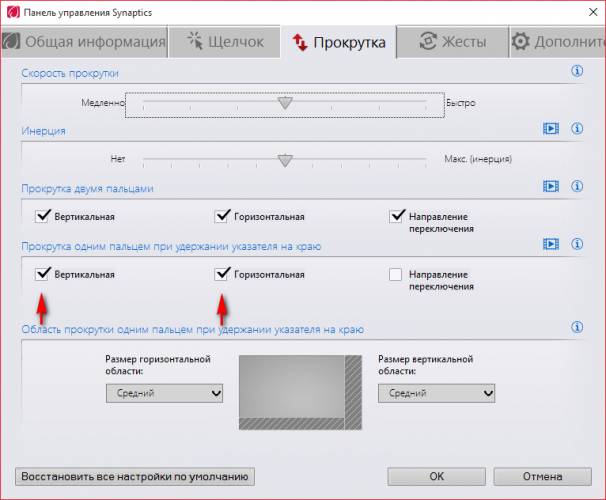
Task: Play video for Прокрутка двумя пальцами
Action: (550, 186)
